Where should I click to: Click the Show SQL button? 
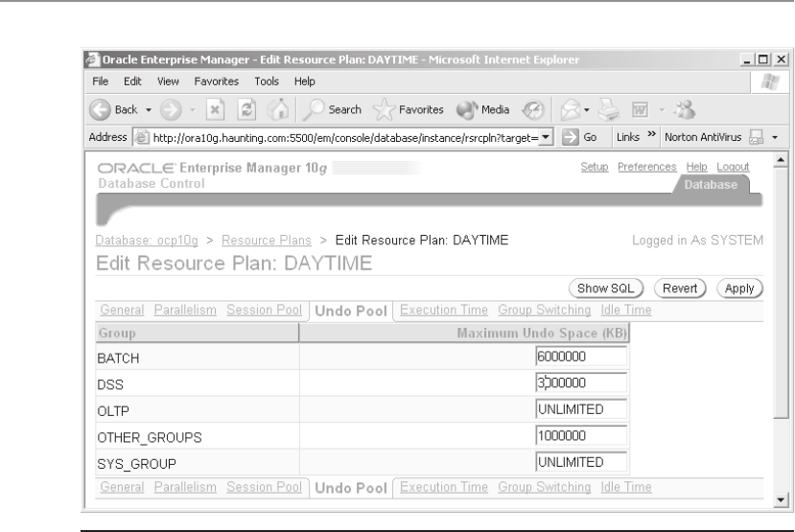(x=606, y=289)
